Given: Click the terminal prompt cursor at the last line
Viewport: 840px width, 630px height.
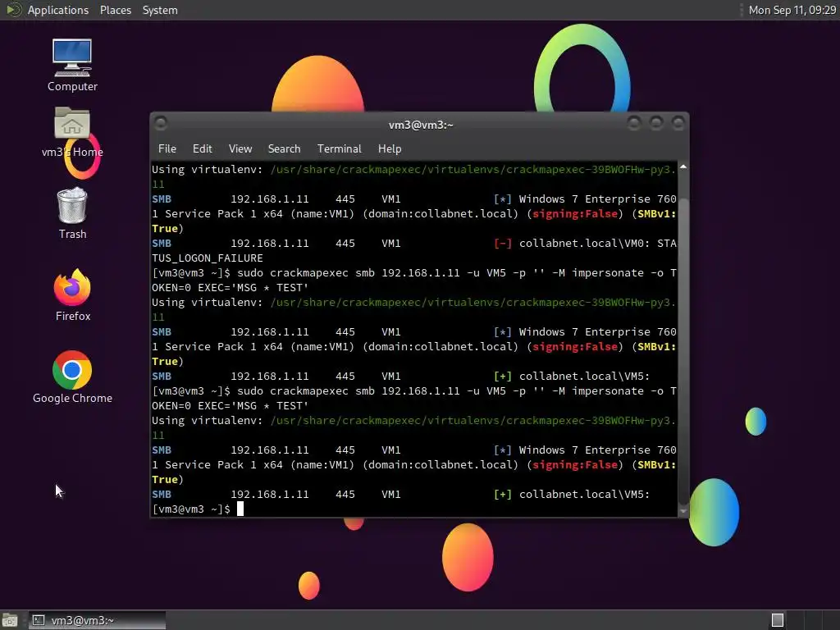Looking at the screenshot, I should tap(240, 509).
